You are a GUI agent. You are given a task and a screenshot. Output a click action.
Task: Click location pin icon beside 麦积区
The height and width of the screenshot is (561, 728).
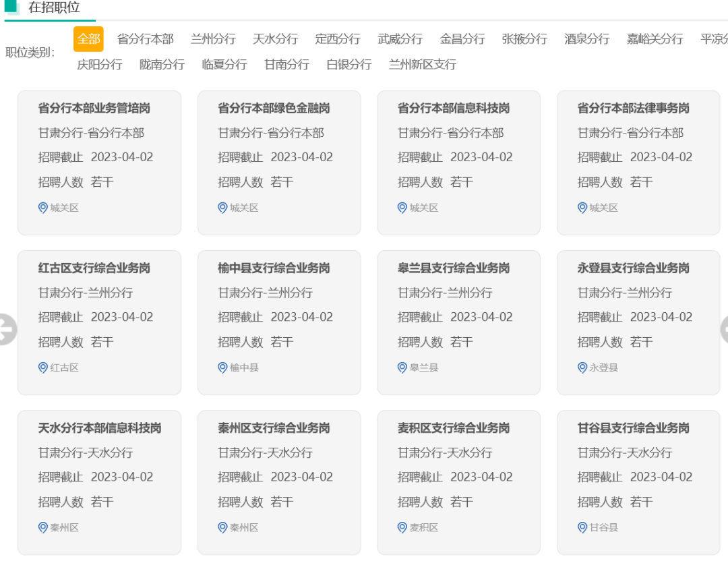(x=402, y=527)
